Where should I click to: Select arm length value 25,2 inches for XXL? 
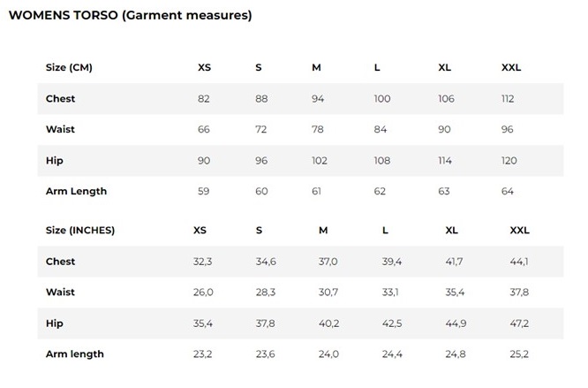tap(519, 354)
